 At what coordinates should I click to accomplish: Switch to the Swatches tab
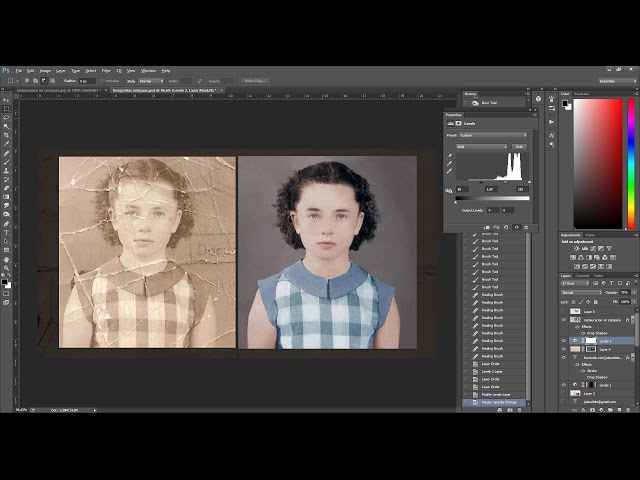pyautogui.click(x=582, y=93)
